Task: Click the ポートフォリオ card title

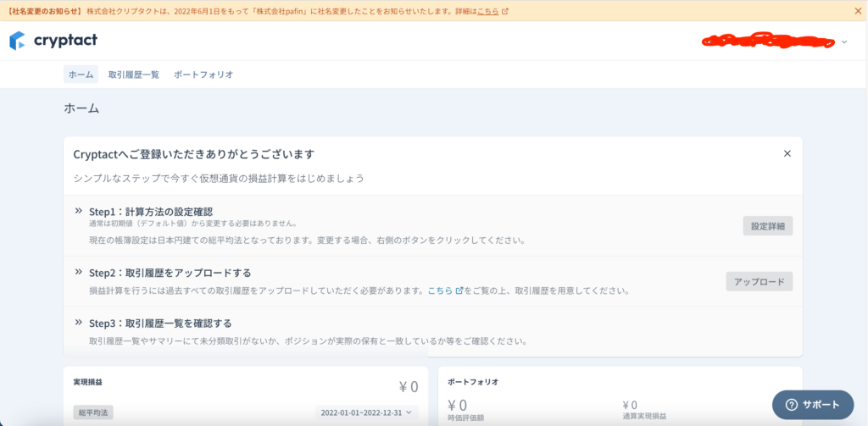Action: point(473,382)
